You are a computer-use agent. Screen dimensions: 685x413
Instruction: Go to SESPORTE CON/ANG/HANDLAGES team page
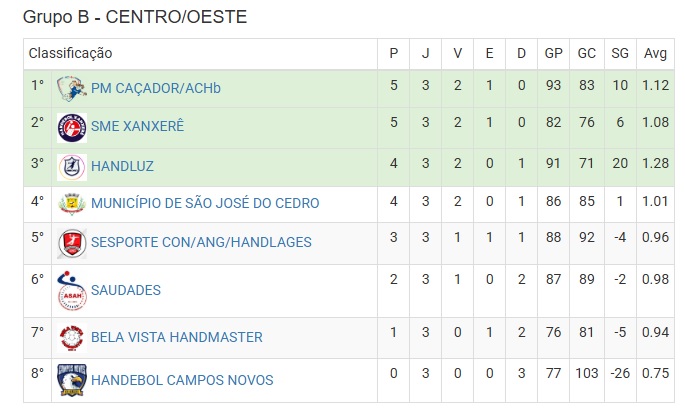tap(201, 242)
